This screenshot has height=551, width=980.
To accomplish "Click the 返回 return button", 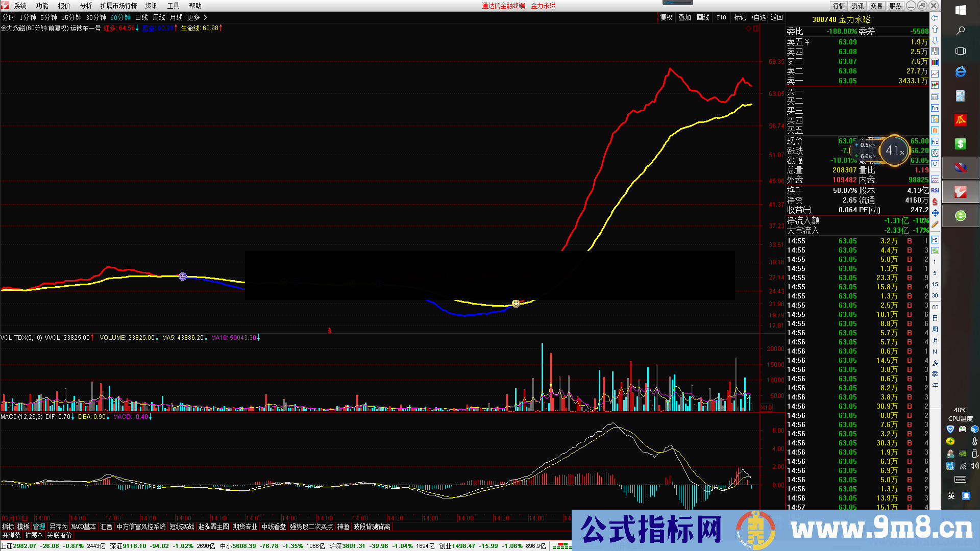I will click(776, 17).
